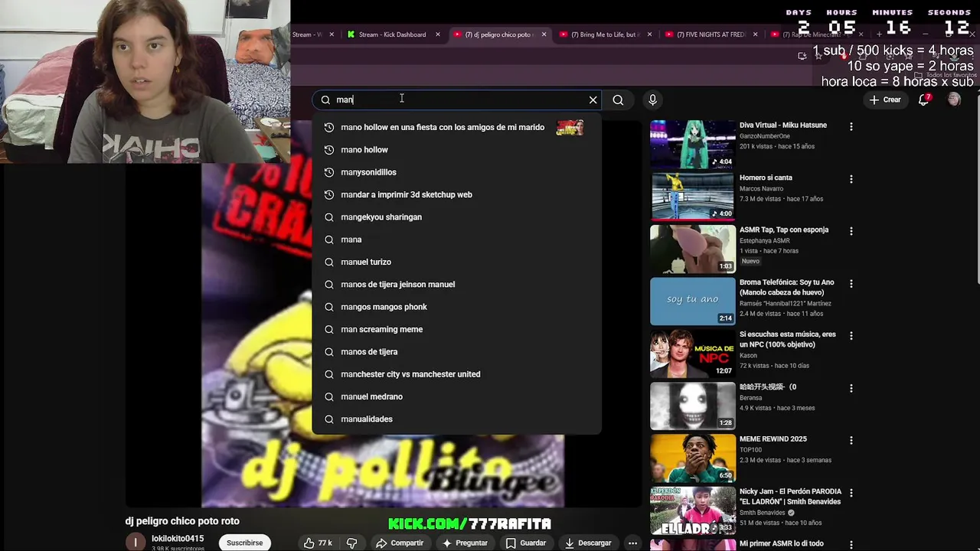
Task: Choose the 'mano hollow' history suggestion
Action: [456, 150]
